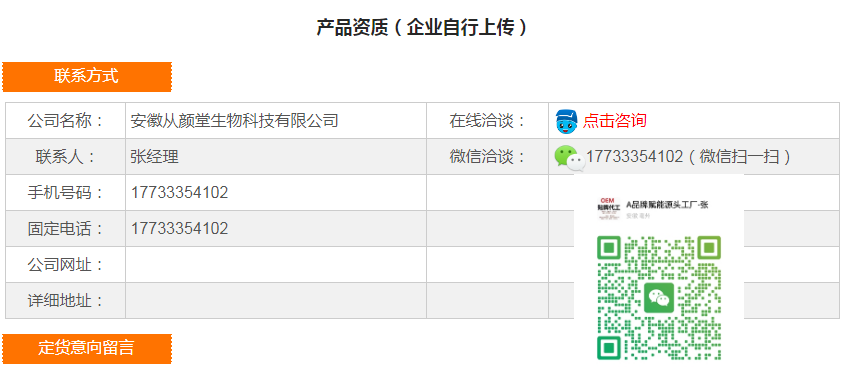Click the 定货意向留言 orange section header
846x372 pixels.
[x=87, y=348]
